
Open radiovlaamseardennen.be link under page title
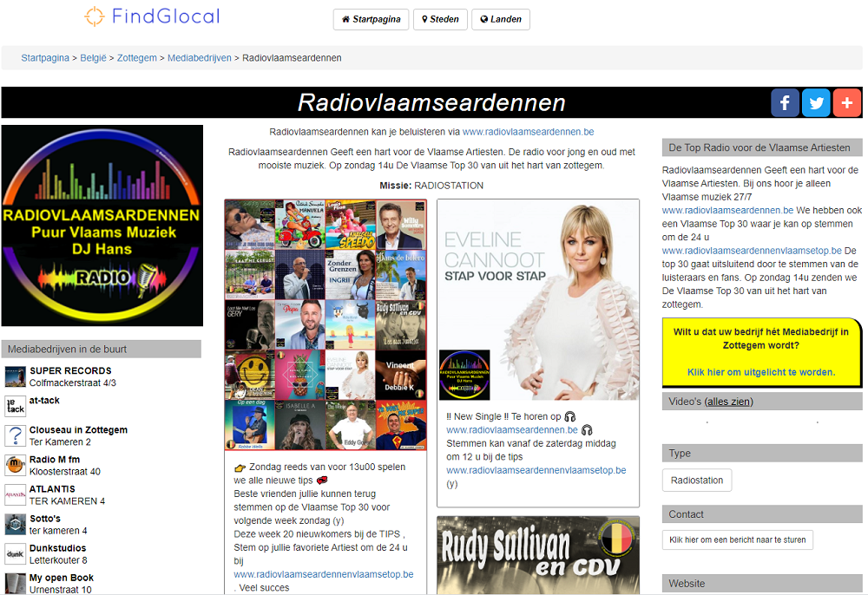click(x=528, y=132)
